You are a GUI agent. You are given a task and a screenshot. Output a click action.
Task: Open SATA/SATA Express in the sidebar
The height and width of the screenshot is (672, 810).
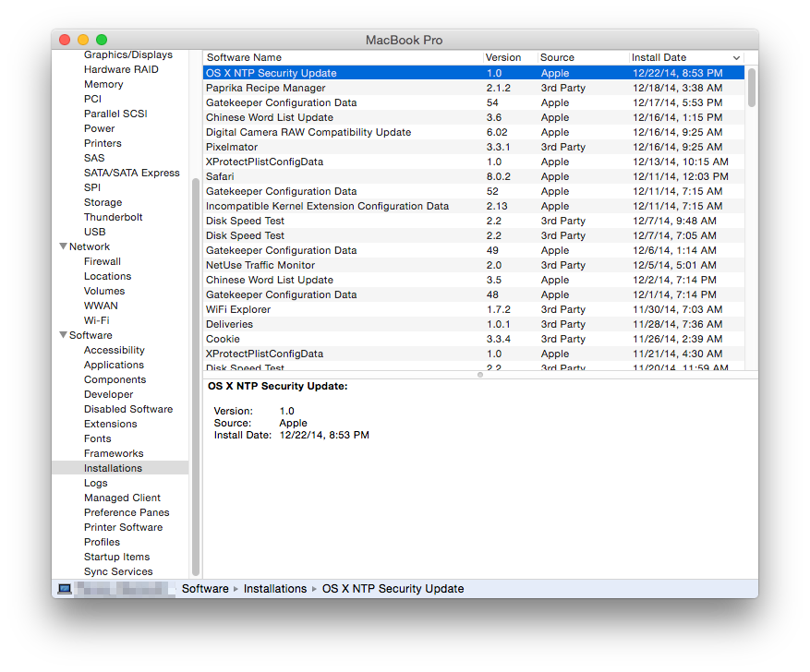[132, 173]
